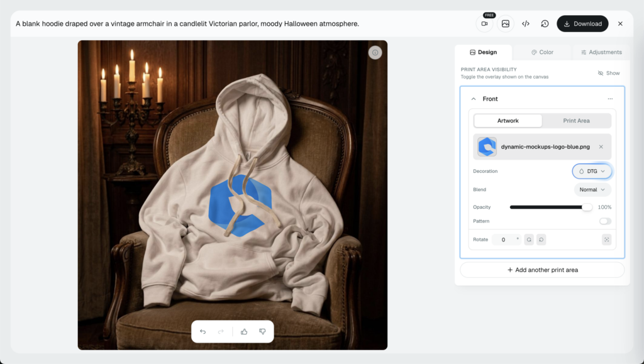Viewport: 644px width, 364px height.
Task: Click the 100% opacity value
Action: (x=604, y=207)
